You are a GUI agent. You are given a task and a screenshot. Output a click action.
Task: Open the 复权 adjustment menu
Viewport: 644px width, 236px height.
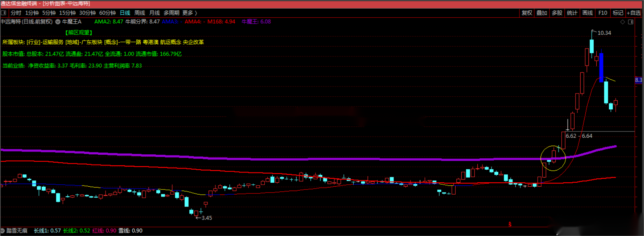[527, 13]
